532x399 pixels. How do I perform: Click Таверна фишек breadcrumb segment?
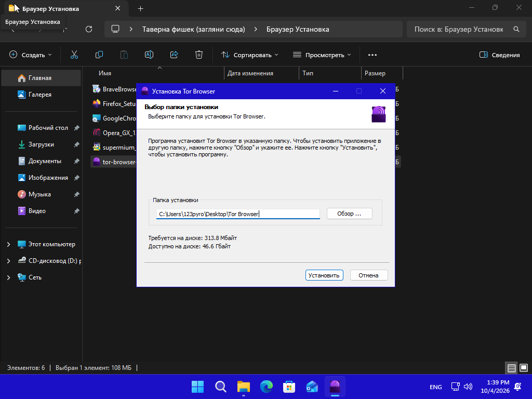pos(193,29)
